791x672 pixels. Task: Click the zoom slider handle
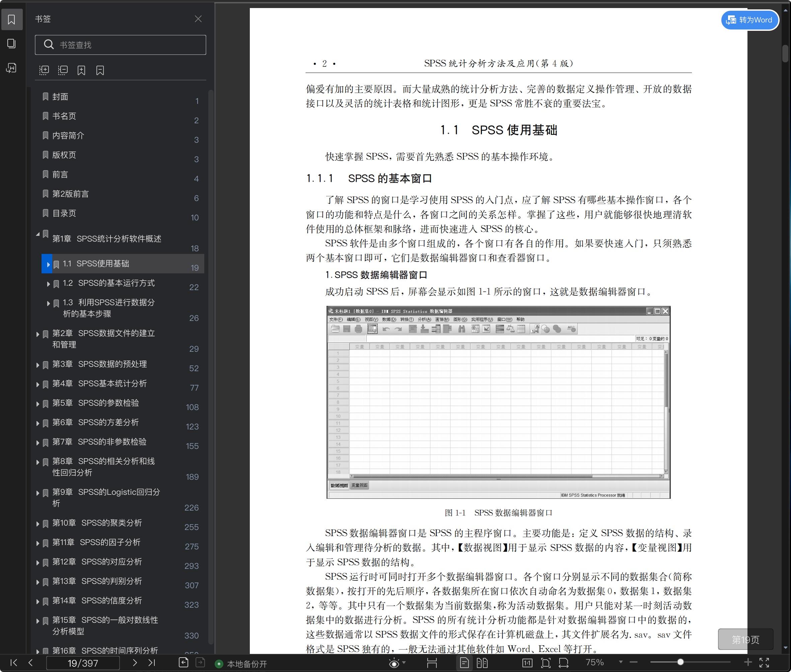680,662
